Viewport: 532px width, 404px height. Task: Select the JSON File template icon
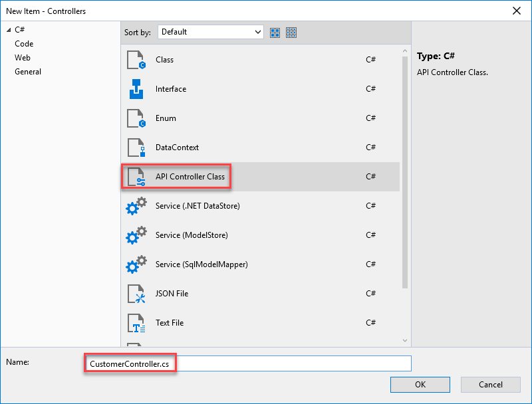click(x=136, y=294)
